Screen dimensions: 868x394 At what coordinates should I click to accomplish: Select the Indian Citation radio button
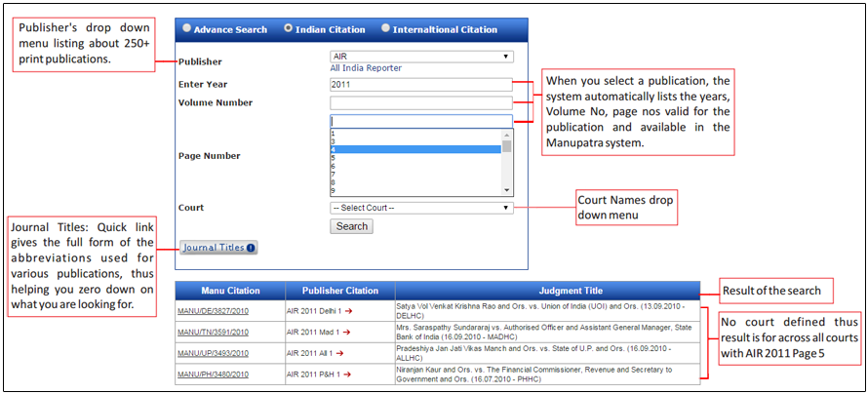click(288, 28)
